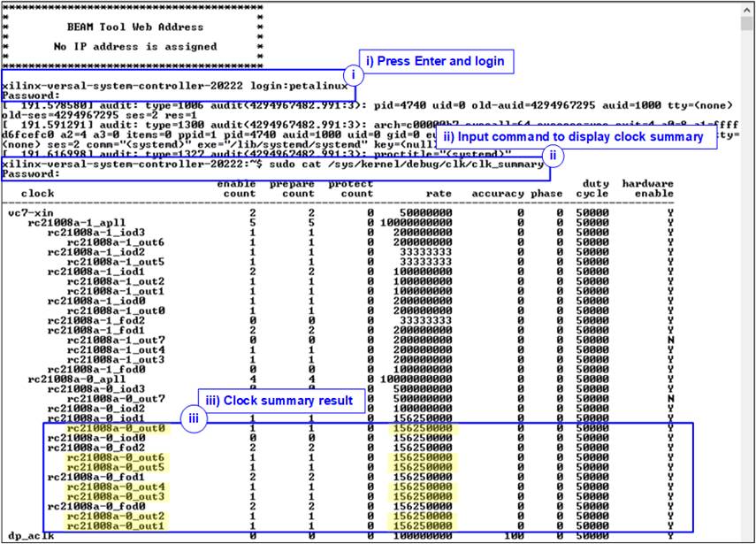Select the "rc21008a-1_fod2" clock name

tap(96, 320)
